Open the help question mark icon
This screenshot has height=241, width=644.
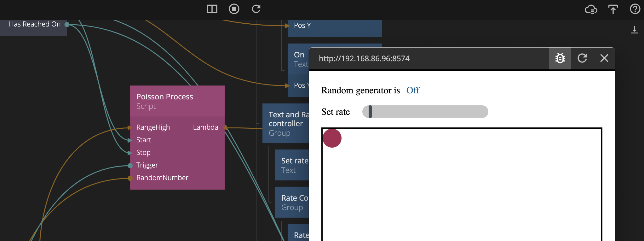coord(635,9)
